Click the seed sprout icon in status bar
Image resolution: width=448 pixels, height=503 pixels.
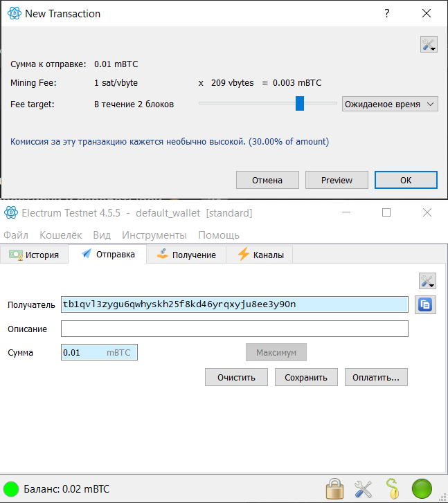pos(392,488)
